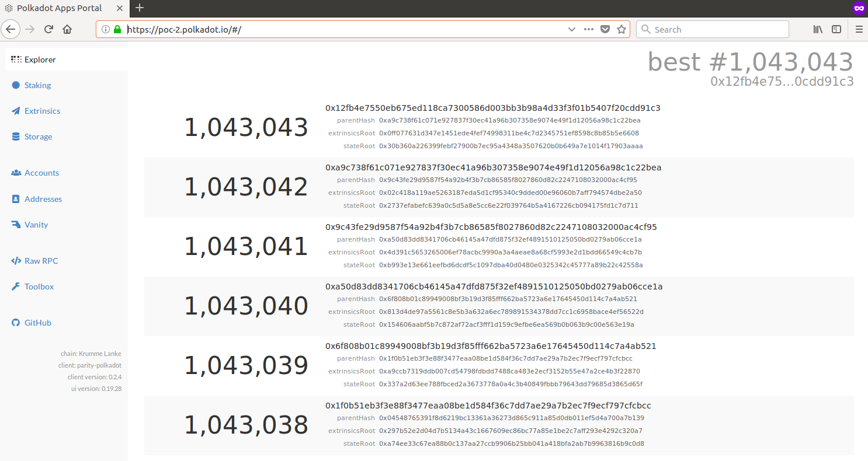
Task: Open the Explorer sidebar item
Action: (x=67, y=60)
